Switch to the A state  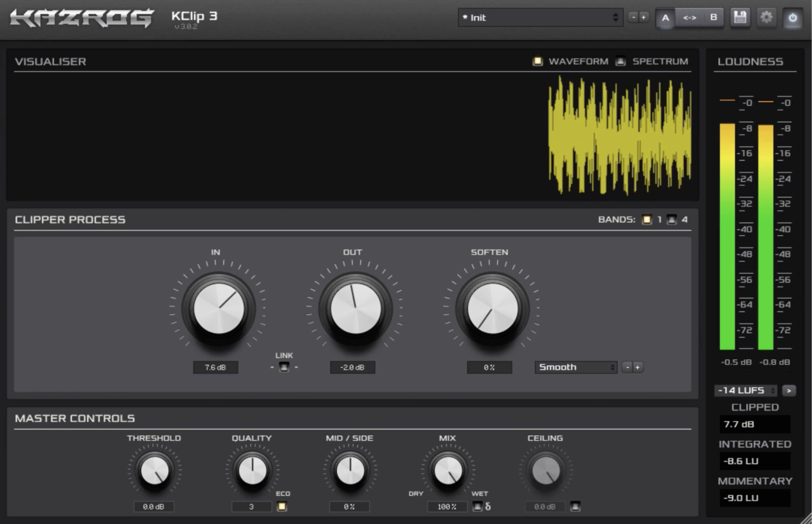click(665, 18)
